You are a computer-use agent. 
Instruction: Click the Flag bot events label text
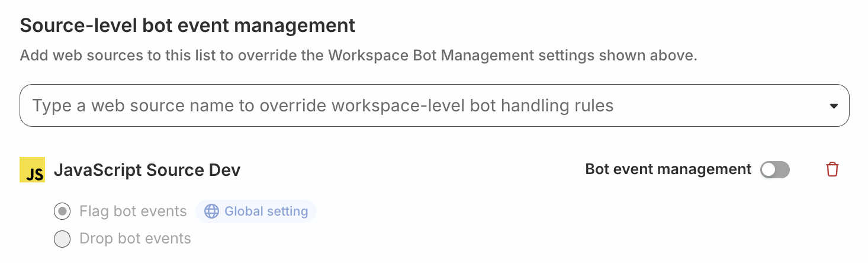click(133, 211)
